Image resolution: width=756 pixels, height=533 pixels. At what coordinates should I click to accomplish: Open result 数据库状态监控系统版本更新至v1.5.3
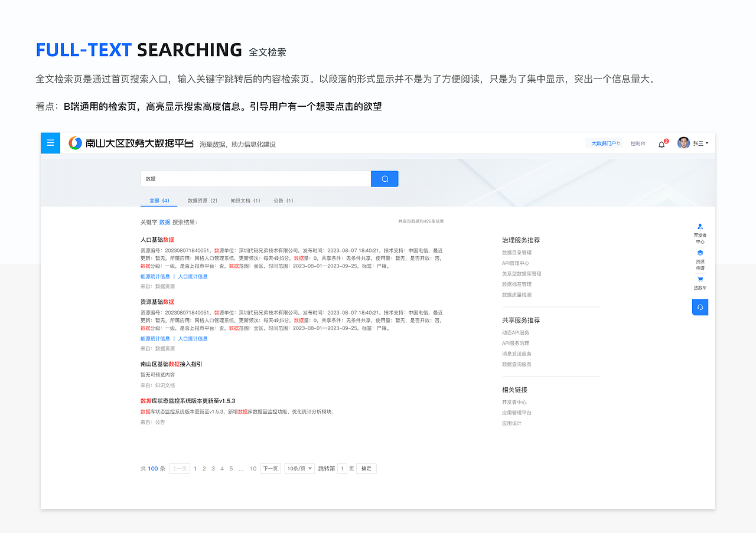(188, 401)
